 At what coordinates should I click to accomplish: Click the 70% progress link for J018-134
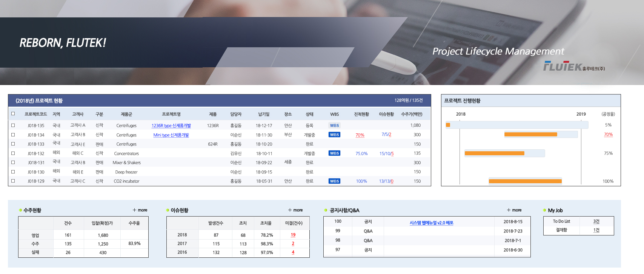360,135
